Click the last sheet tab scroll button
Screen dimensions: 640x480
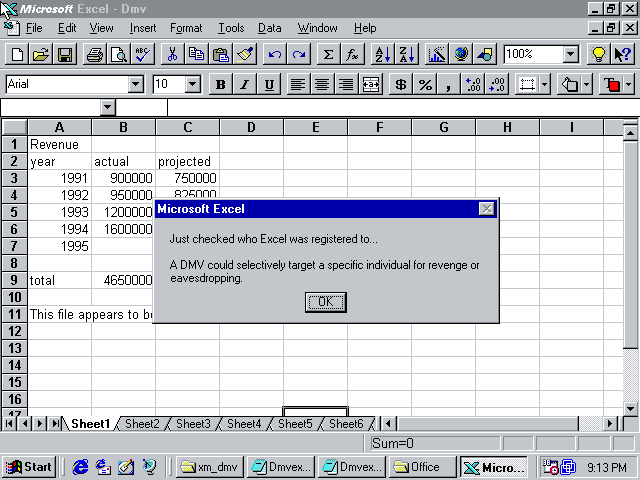click(x=56, y=424)
